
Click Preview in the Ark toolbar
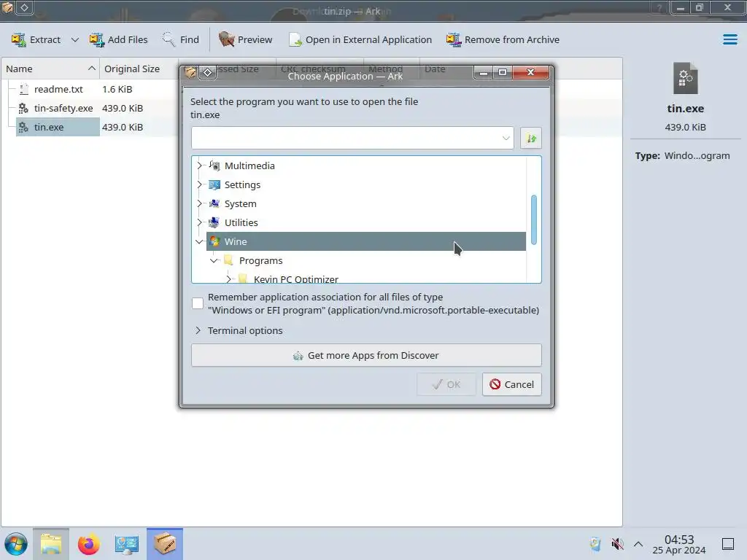pos(245,39)
